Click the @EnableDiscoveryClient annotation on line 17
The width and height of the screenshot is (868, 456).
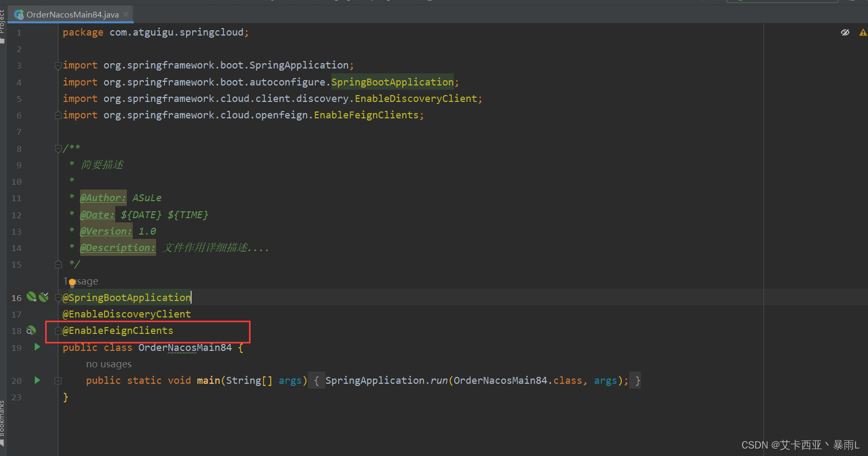[x=127, y=314]
